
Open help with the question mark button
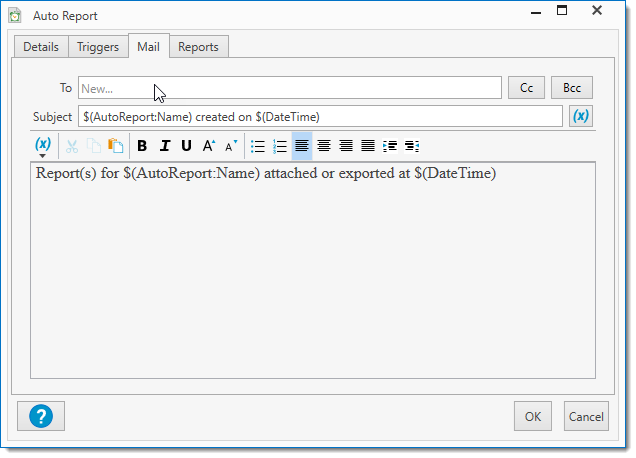[x=41, y=415]
